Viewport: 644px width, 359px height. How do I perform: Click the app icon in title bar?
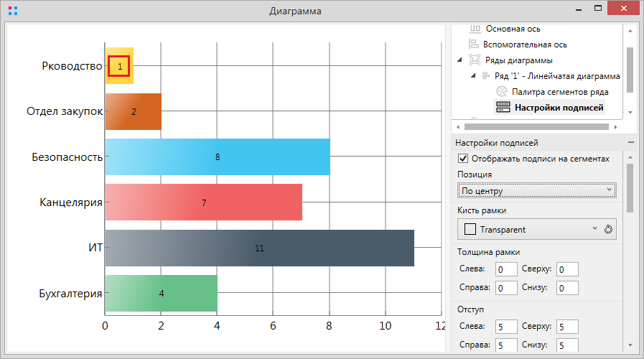13,11
